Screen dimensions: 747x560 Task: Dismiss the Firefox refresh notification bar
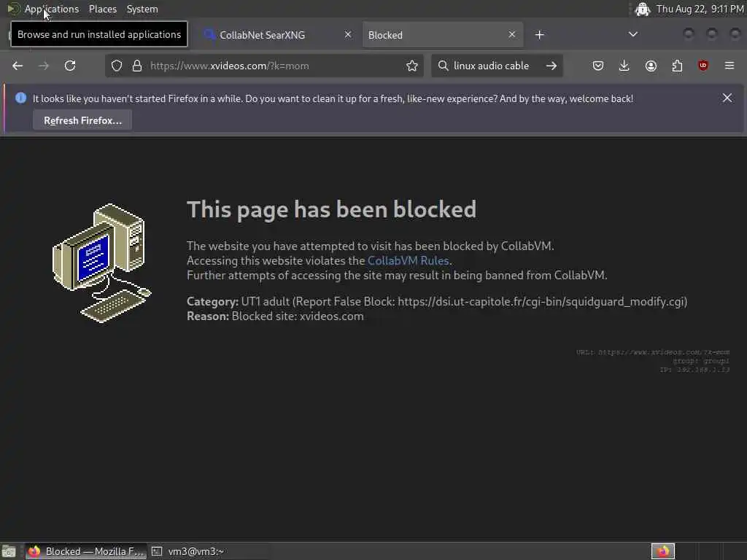click(x=727, y=98)
